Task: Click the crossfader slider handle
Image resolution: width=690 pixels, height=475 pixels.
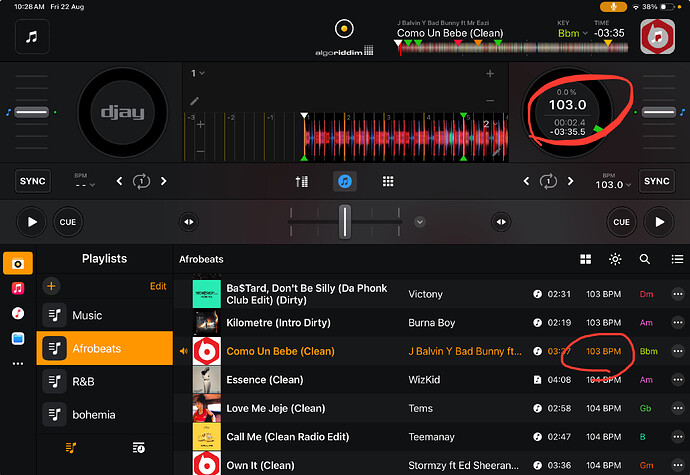Action: coord(344,221)
